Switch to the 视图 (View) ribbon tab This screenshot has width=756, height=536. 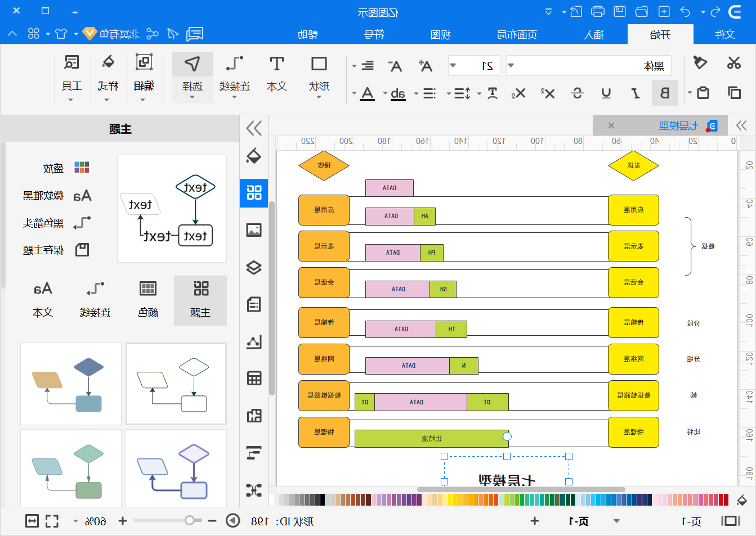[440, 34]
